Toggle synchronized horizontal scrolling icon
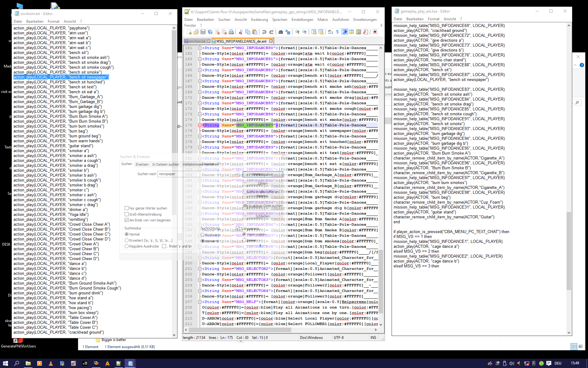 pyautogui.click(x=321, y=32)
